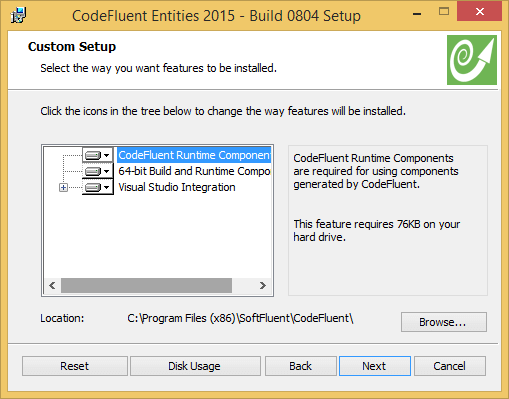The width and height of the screenshot is (509, 399).
Task: Click the feature tree's left scroll arrow
Action: [52, 286]
